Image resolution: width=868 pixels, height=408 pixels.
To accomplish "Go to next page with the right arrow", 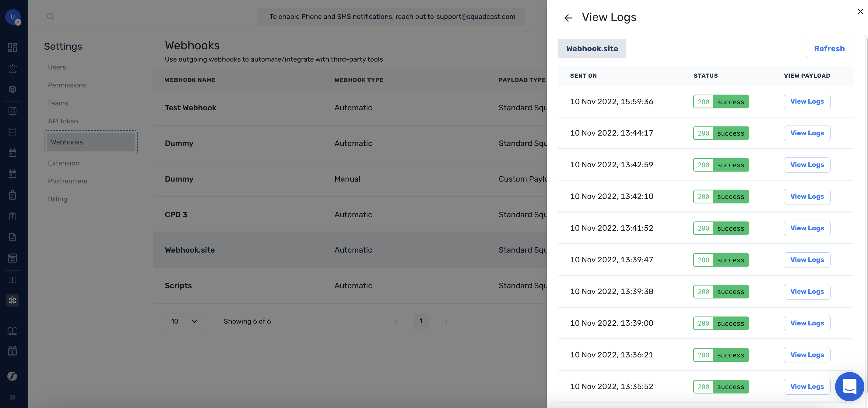I will (x=446, y=321).
